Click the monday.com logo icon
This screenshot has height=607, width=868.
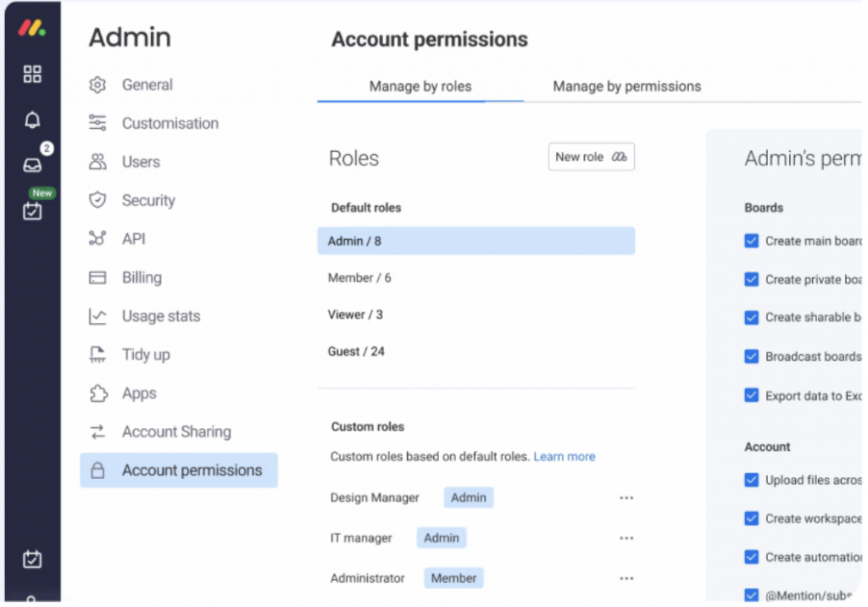click(x=32, y=28)
